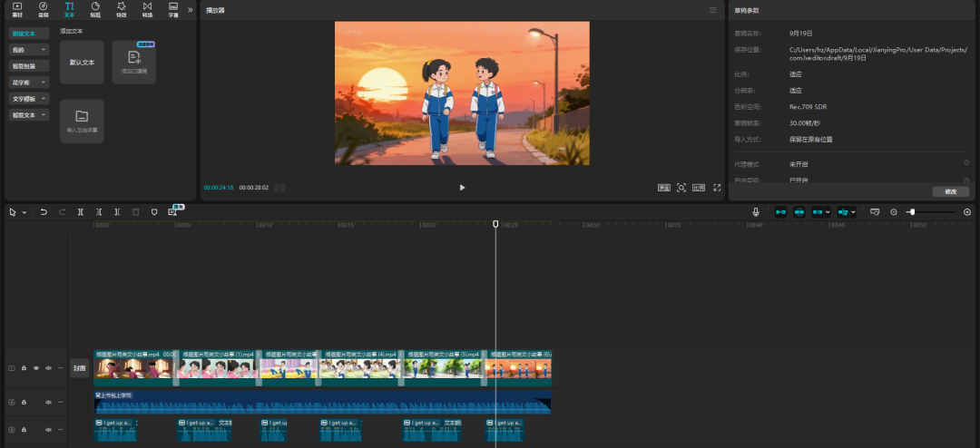This screenshot has width=980, height=448.
Task: Click the delete trash icon in toolbar
Action: (135, 212)
